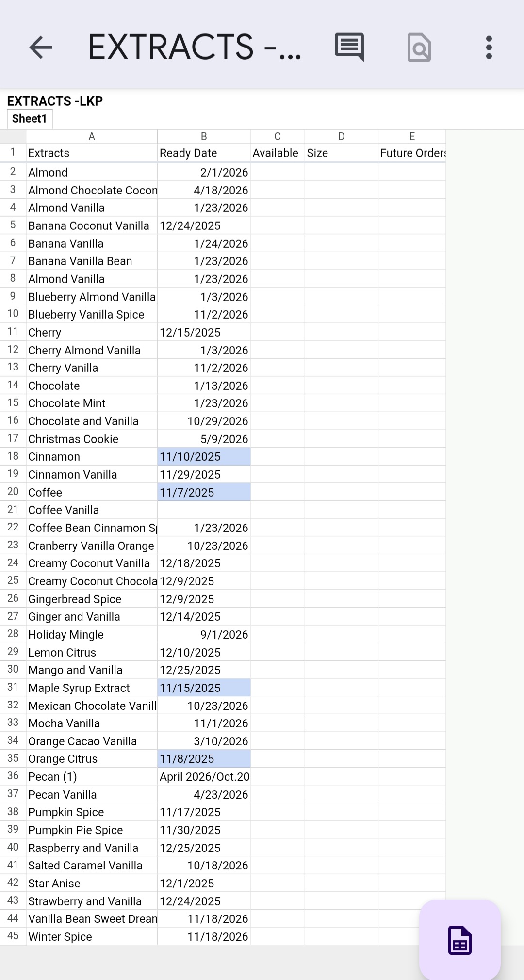Tap the find in document icon
Image resolution: width=524 pixels, height=980 pixels.
[x=419, y=48]
